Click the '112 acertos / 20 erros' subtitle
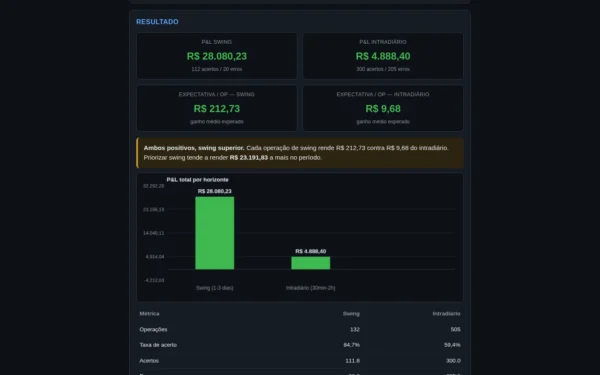Image resolution: width=600 pixels, height=375 pixels. [x=217, y=69]
